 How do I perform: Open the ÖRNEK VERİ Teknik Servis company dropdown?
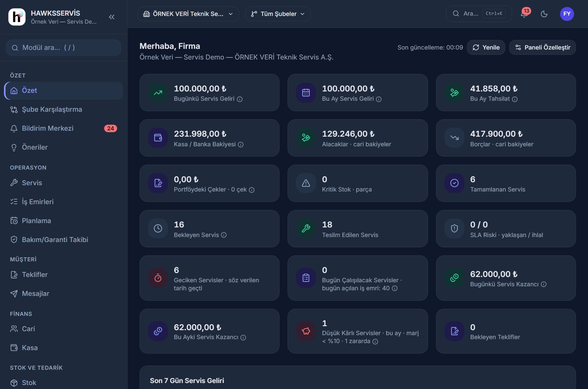tap(188, 14)
